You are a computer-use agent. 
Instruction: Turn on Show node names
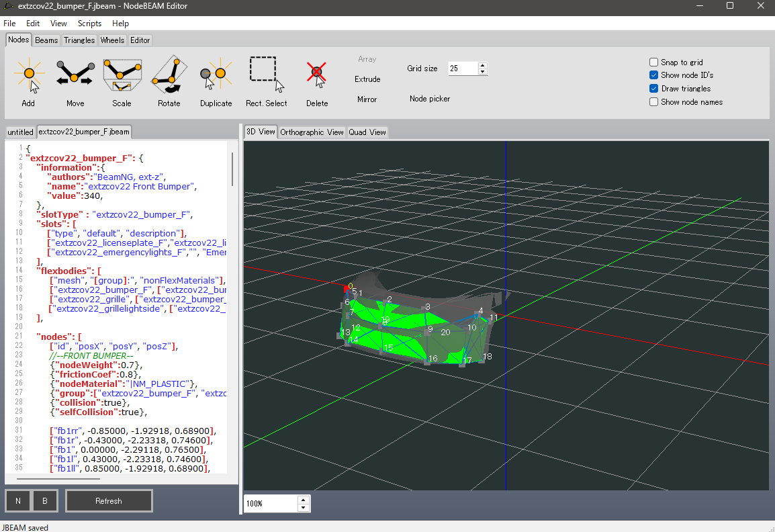(654, 102)
